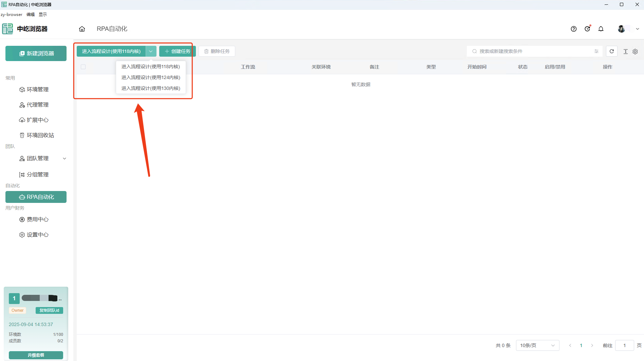
Task: Open 环境管理 in the sidebar
Action: click(x=37, y=90)
